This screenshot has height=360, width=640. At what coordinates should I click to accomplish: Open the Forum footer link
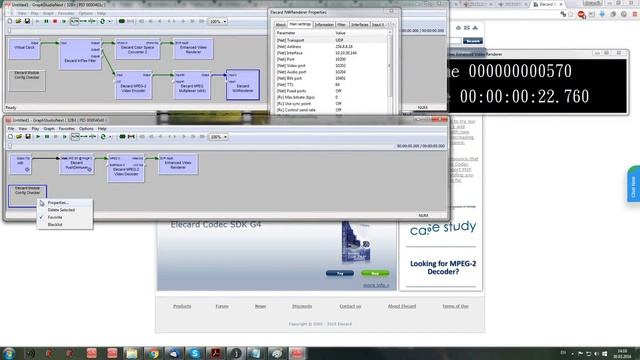coord(222,306)
